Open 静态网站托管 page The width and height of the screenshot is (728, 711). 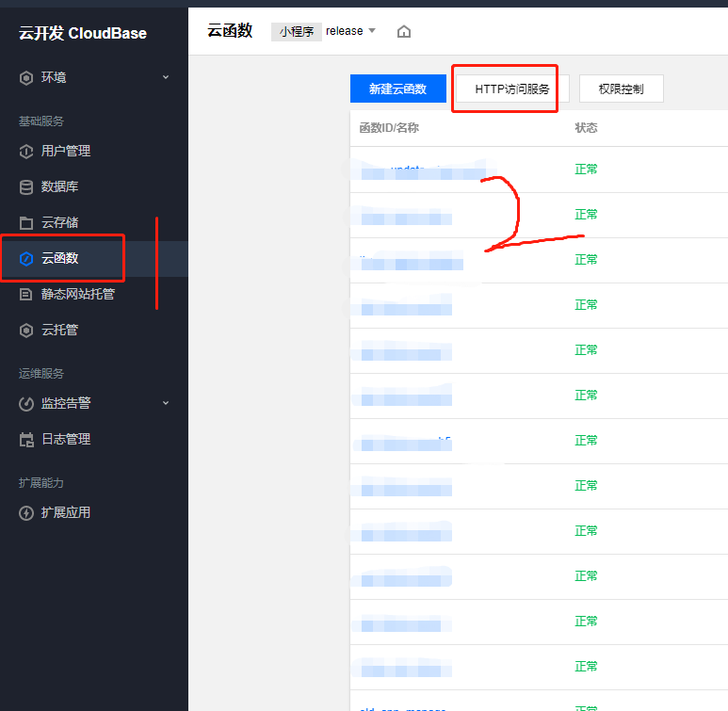click(78, 294)
